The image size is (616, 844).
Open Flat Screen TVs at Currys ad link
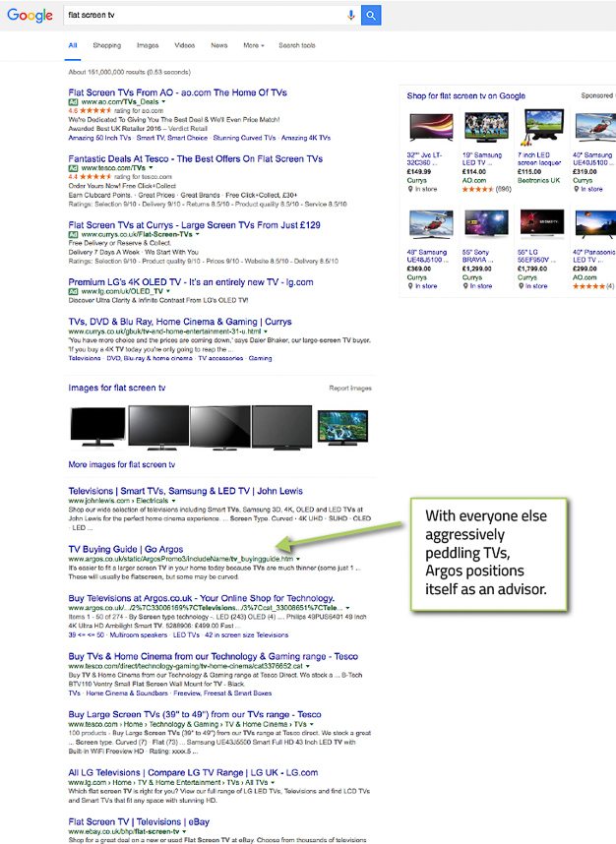(195, 225)
